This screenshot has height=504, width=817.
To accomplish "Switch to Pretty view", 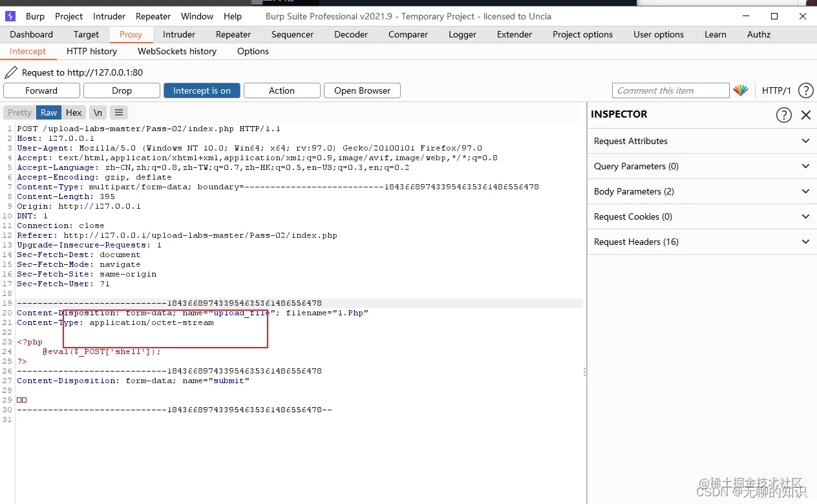I will tap(19, 112).
